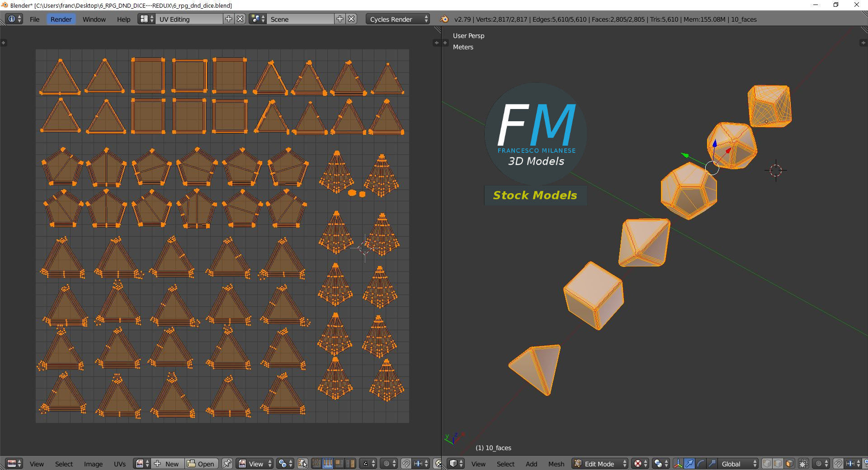
Task: Open 3D View editor type selector
Action: 456,464
